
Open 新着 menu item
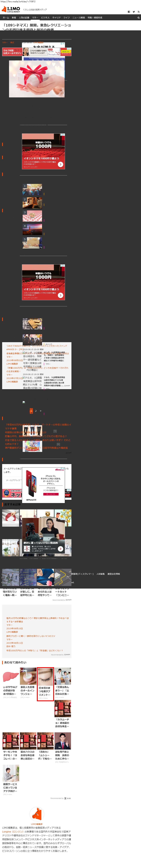point(14,17)
